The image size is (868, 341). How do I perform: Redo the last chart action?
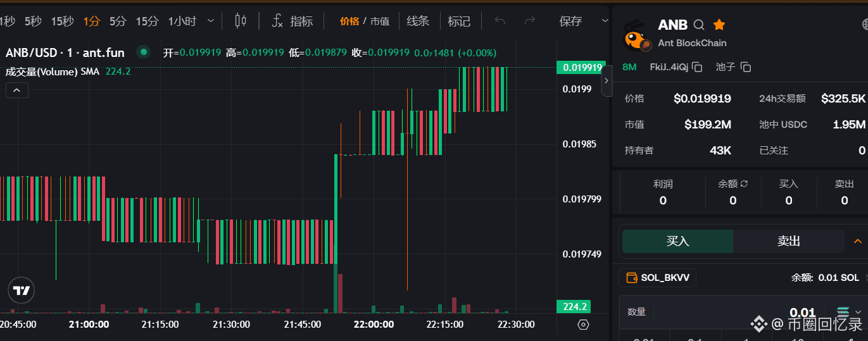click(x=529, y=21)
